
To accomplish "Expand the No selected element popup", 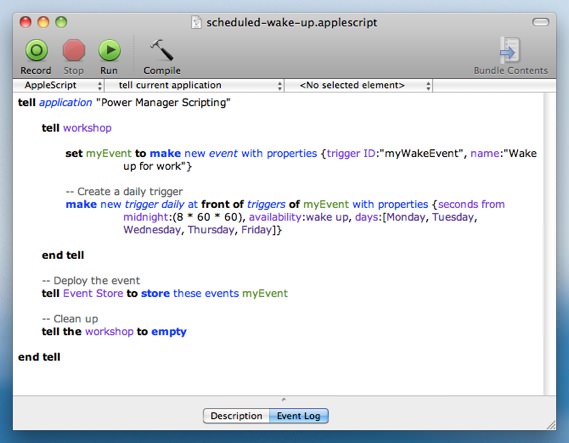I will (359, 85).
